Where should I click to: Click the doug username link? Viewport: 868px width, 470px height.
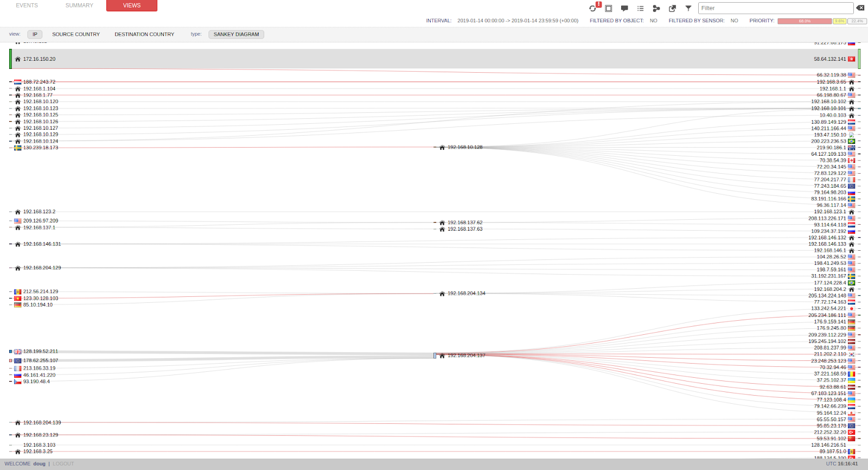coord(40,464)
